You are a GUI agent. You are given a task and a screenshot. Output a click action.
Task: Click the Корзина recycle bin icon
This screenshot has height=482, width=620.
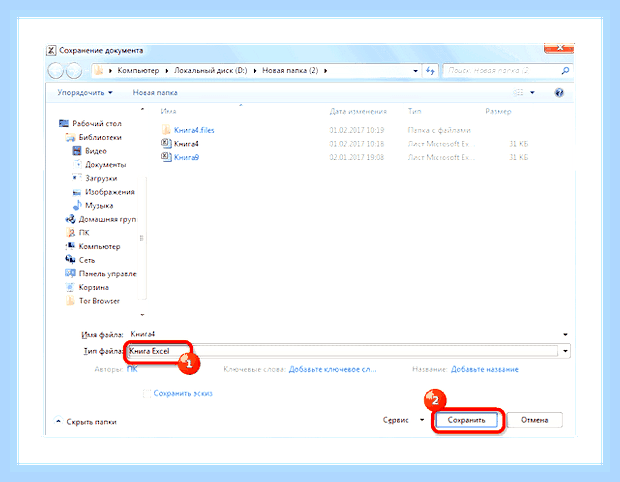click(x=70, y=287)
